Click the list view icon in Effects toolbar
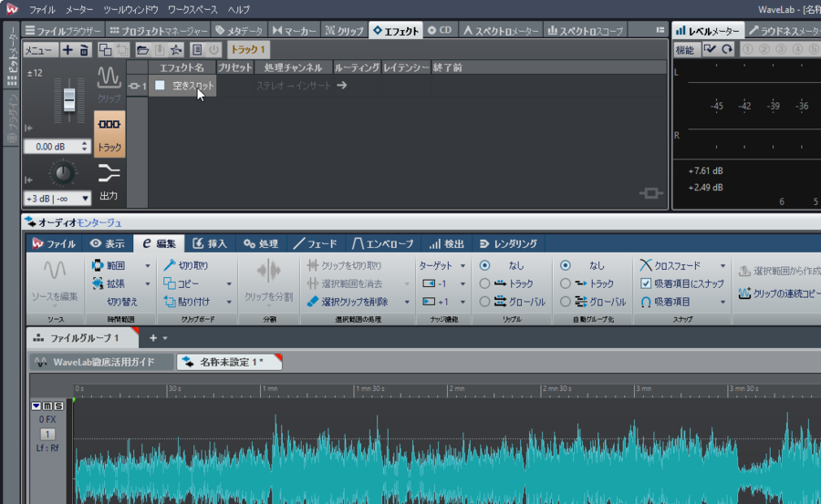Screen dimensions: 821x504 coord(197,50)
